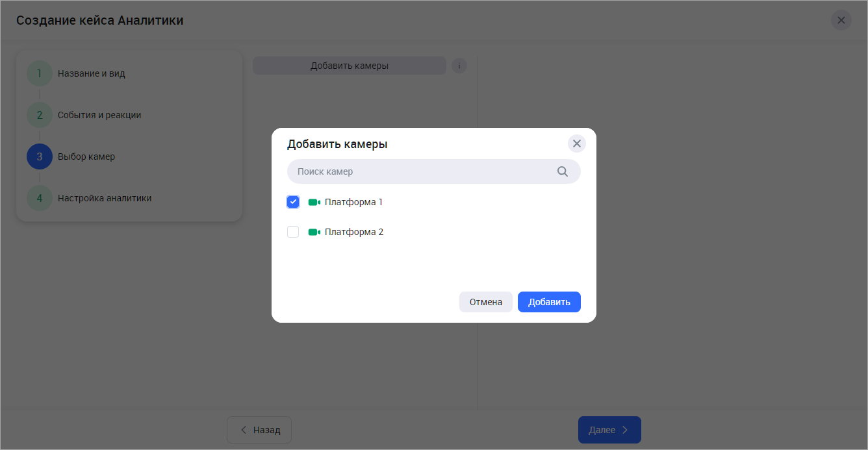Jump to the step 4 circle
Viewport: 868px width, 450px height.
point(40,198)
